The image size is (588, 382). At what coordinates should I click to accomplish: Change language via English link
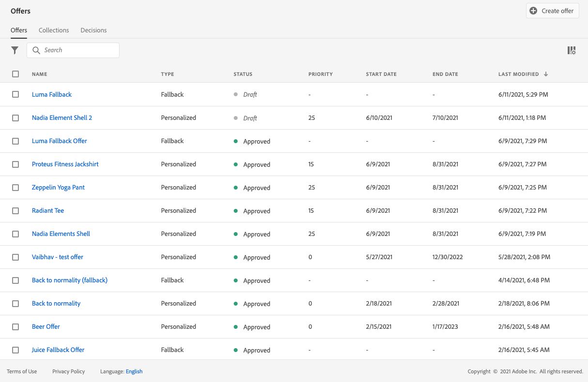(x=134, y=371)
